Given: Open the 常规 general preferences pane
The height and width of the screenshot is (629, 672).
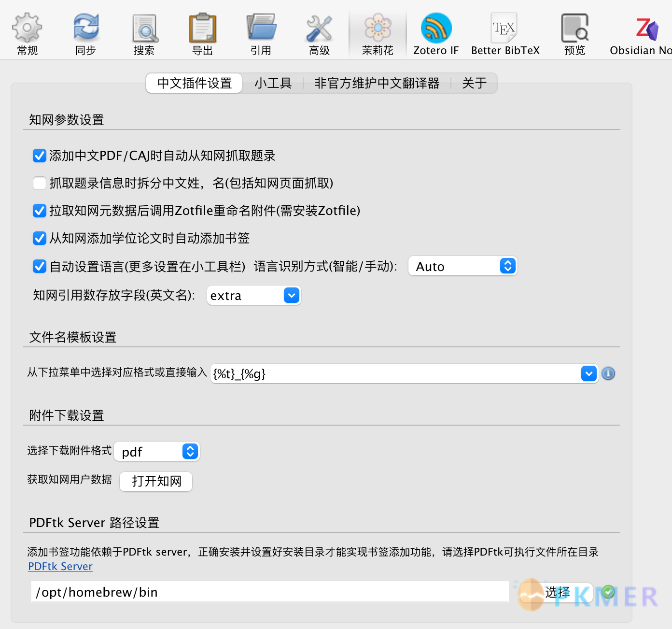Looking at the screenshot, I should point(28,34).
